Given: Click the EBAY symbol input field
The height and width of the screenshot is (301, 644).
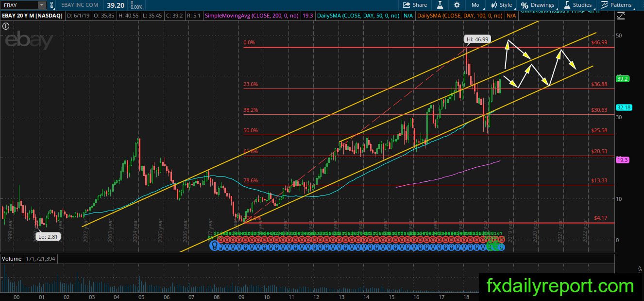Looking at the screenshot, I should tap(19, 5).
